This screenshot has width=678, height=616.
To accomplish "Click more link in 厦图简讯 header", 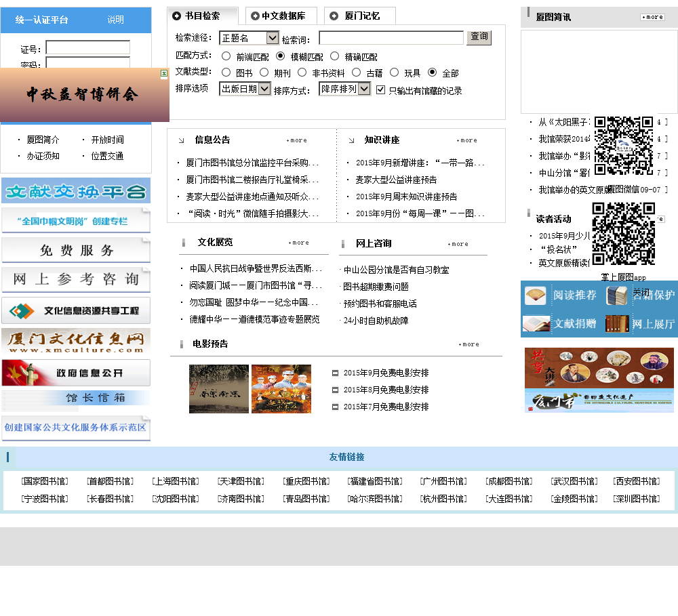I will coord(652,18).
